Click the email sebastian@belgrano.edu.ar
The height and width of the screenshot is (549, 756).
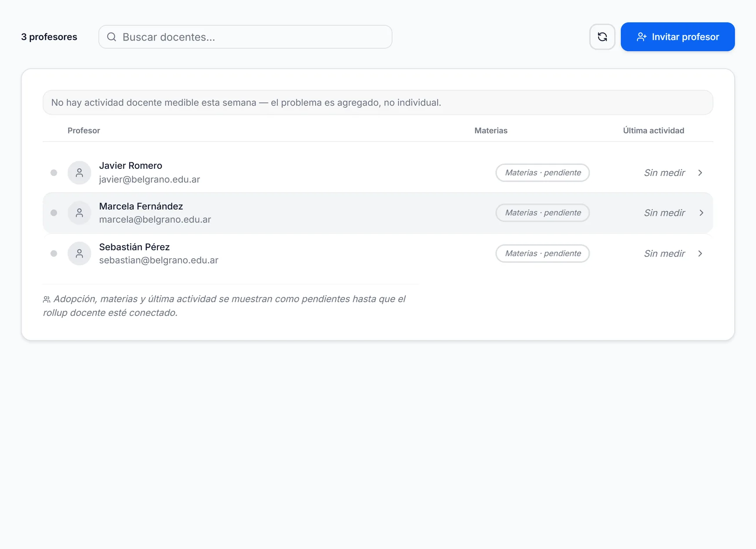159,260
